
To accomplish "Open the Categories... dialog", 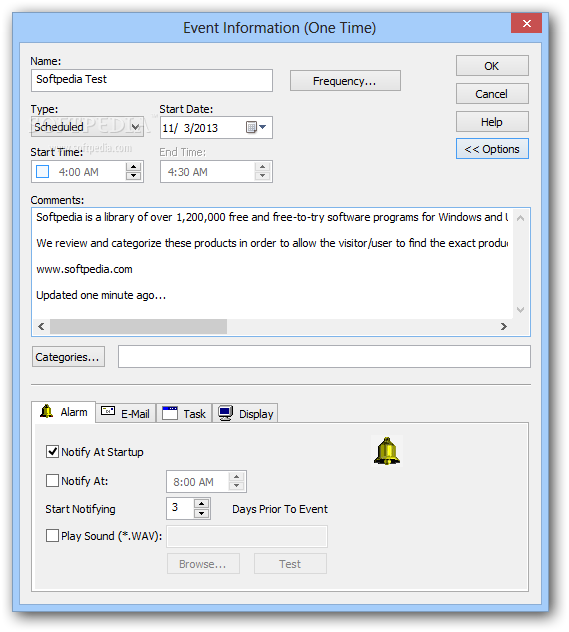I will coord(68,357).
